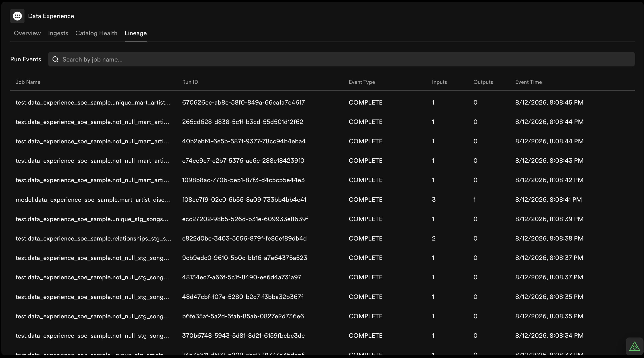Image resolution: width=644 pixels, height=358 pixels.
Task: Select Run ID 670626cc-ab8c-58f0-849a-66ca1a7e4617
Action: (243, 102)
